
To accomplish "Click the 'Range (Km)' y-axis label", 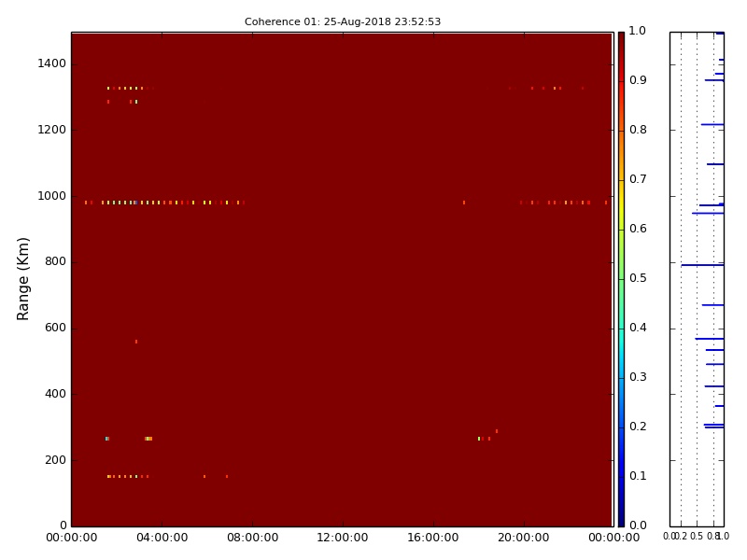I will click(22, 279).
